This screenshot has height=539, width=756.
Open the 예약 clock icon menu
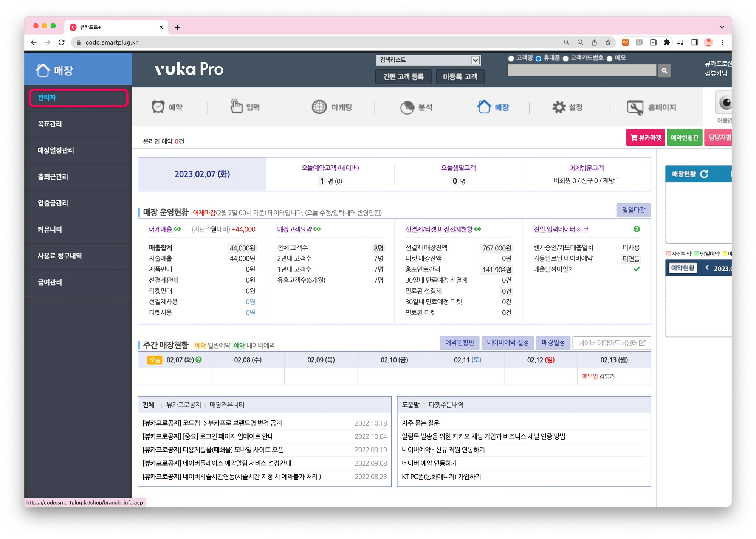pos(158,107)
